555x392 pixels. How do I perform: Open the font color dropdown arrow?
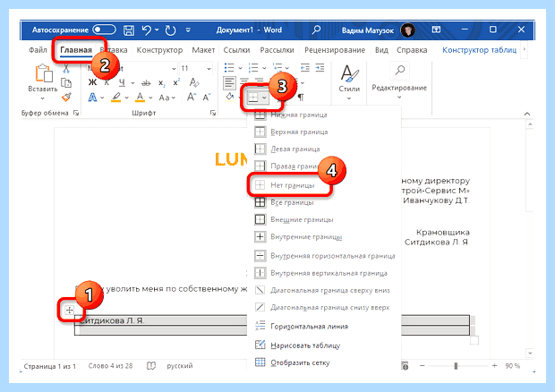150,98
